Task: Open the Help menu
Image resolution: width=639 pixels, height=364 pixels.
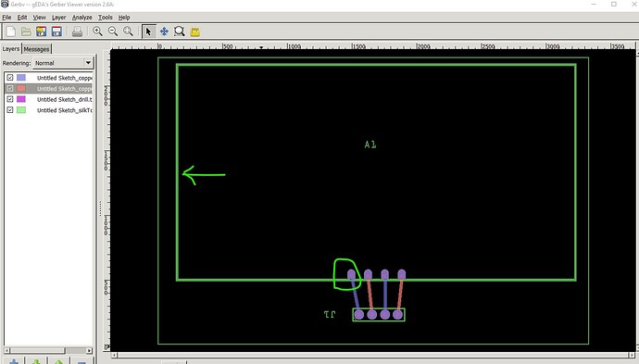Action: coord(124,17)
